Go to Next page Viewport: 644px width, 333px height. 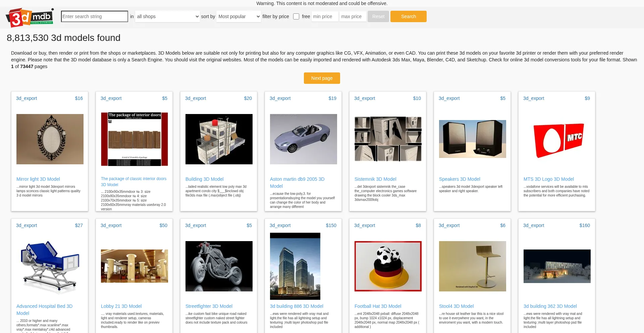pos(322,78)
